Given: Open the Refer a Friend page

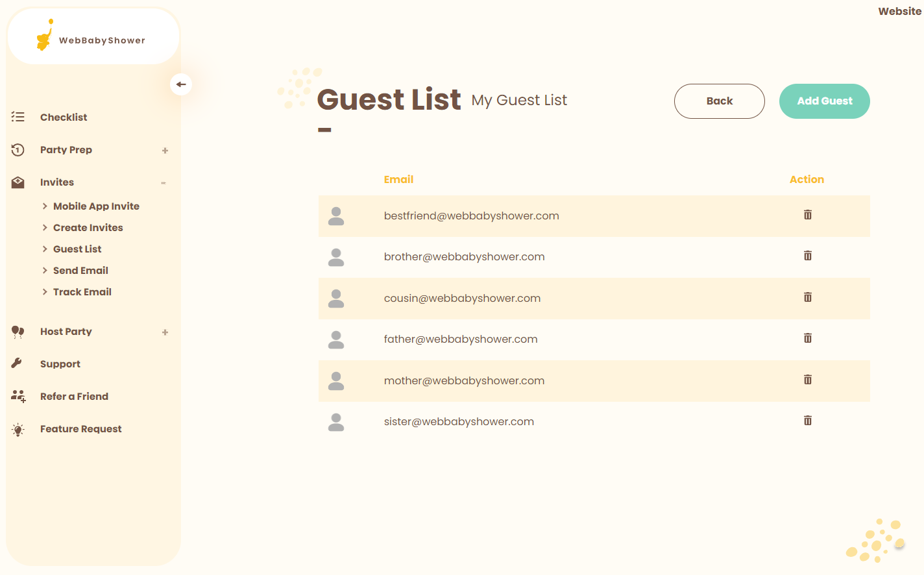Looking at the screenshot, I should (x=74, y=397).
